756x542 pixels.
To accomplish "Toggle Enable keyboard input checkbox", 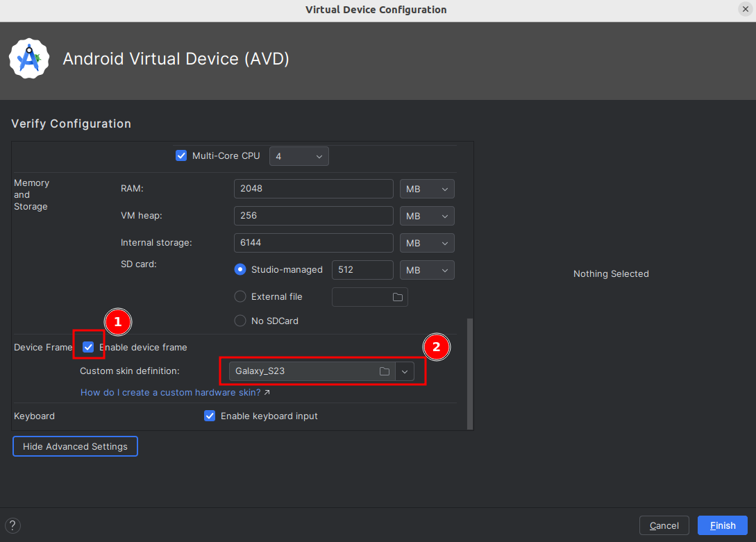I will (x=210, y=416).
